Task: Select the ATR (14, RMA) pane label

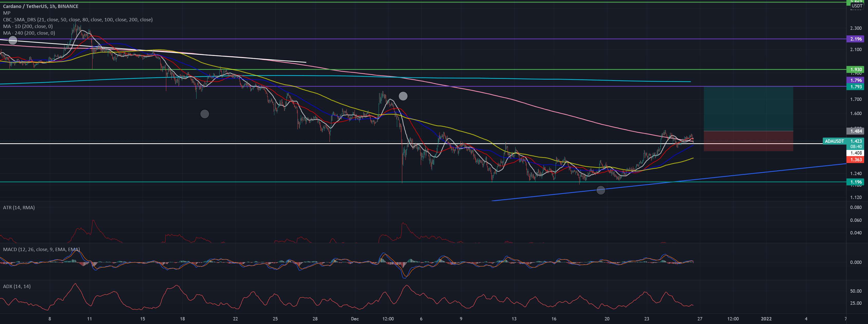Action: pyautogui.click(x=19, y=207)
